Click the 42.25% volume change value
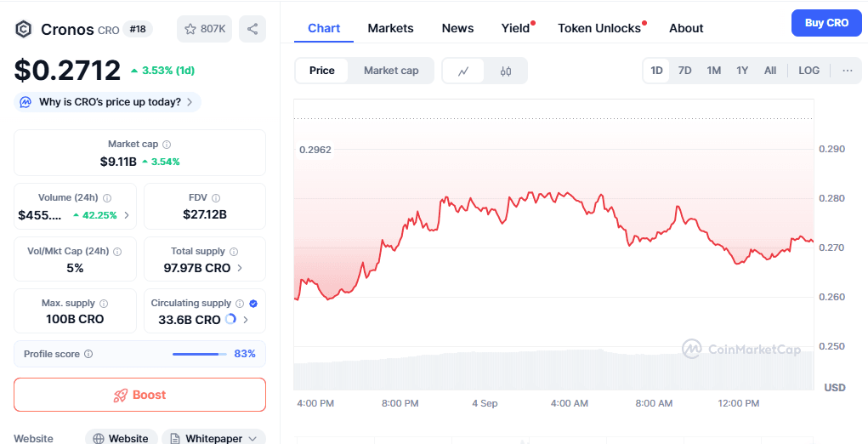This screenshot has width=868, height=444. tap(95, 215)
